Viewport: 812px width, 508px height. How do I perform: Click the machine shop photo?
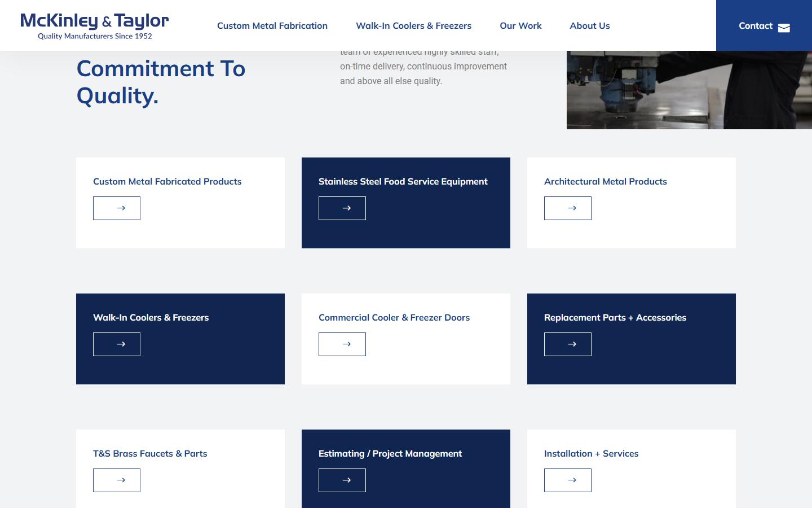pos(689,90)
